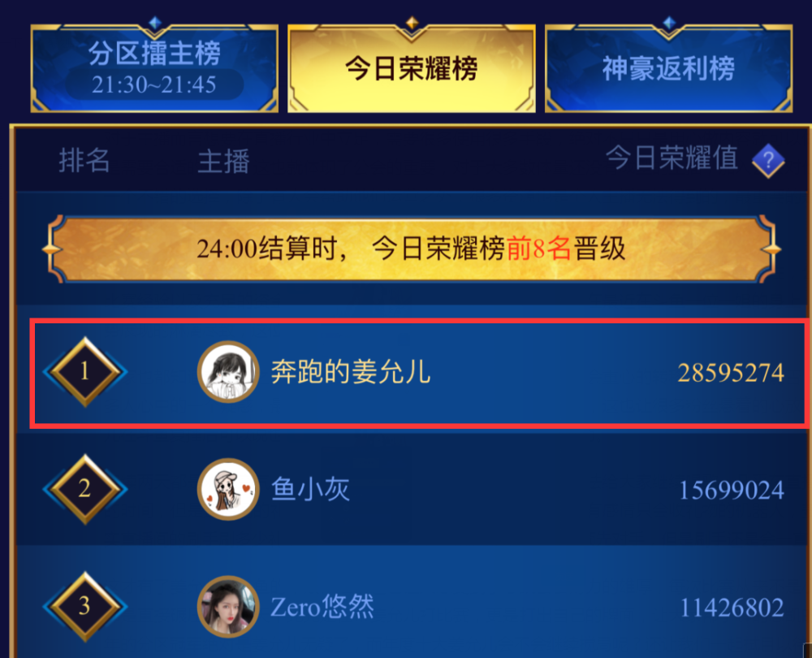
Task: Click the streamer name Zero悠然
Action: 322,607
